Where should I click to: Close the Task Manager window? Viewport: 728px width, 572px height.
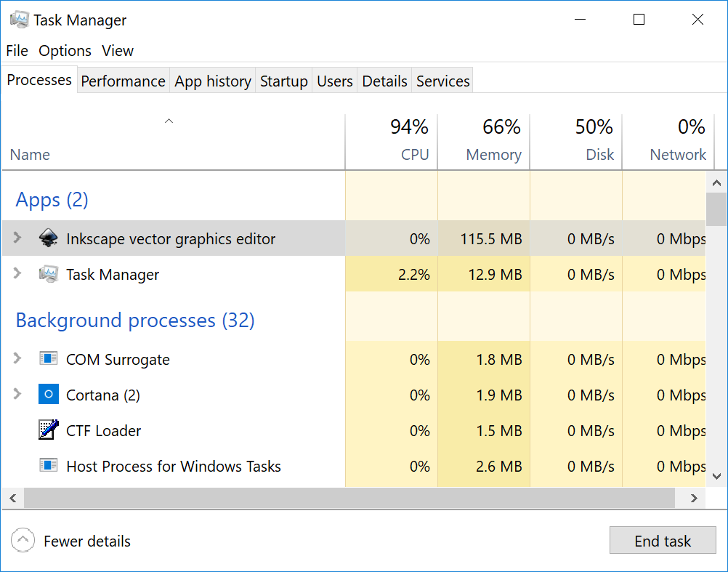[x=697, y=20]
